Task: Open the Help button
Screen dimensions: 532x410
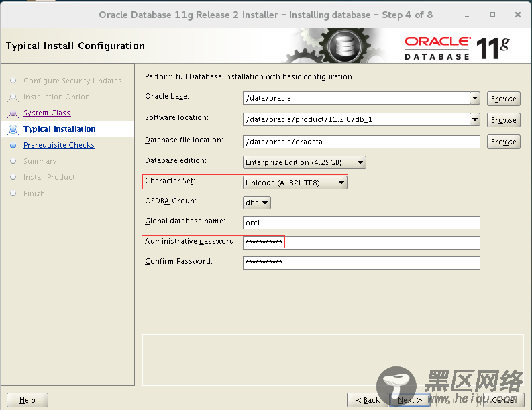Action: 27,400
